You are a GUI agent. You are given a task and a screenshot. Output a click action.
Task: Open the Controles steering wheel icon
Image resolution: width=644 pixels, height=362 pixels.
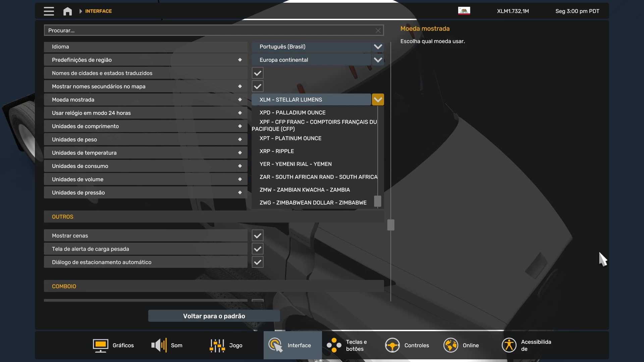coord(392,345)
